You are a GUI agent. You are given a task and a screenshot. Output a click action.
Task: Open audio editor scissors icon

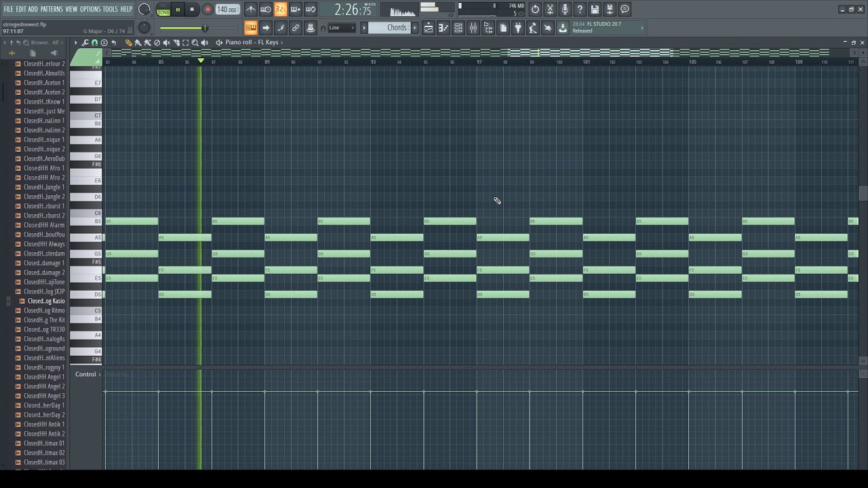(550, 9)
